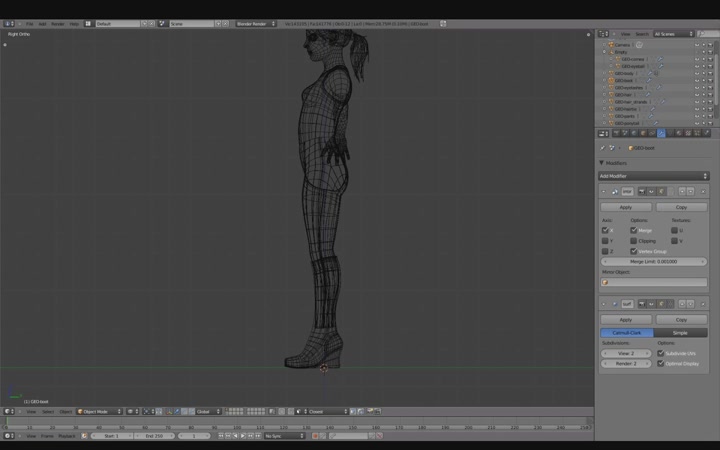Screen dimensions: 720x450
Task: Open the Render menu
Action: [57, 23]
